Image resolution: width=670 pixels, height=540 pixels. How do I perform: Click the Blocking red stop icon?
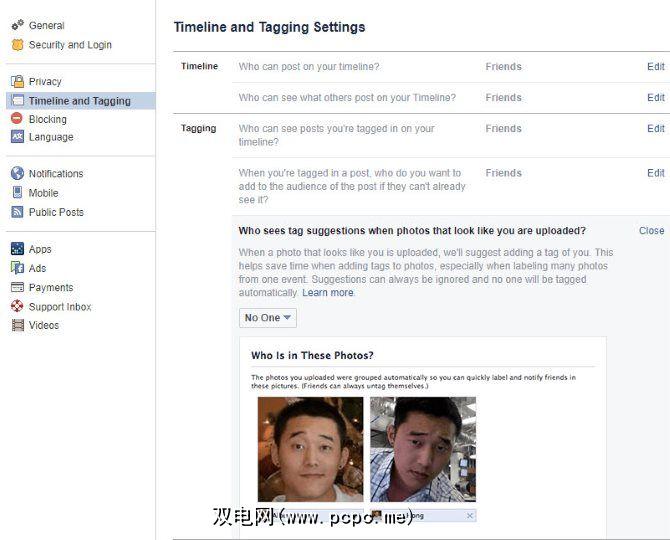tap(17, 118)
